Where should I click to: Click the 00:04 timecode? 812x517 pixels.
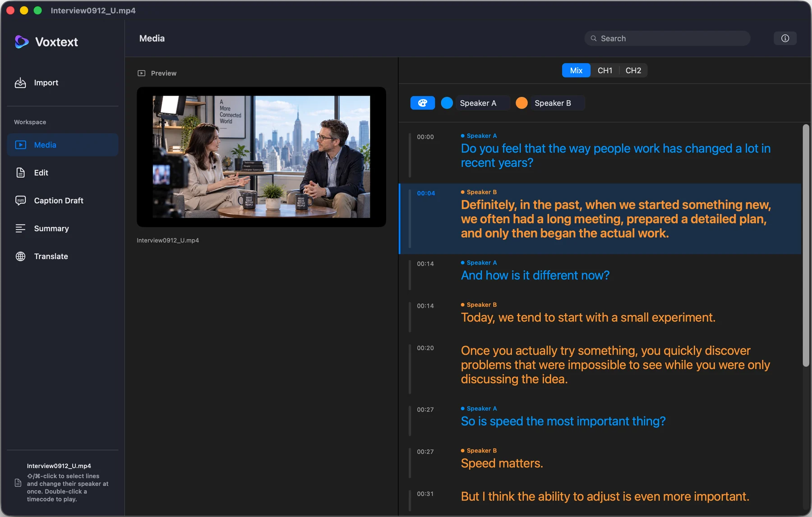(426, 193)
